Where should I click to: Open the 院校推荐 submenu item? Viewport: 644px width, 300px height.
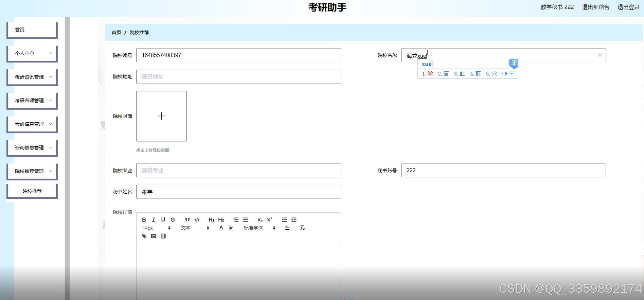(32, 191)
